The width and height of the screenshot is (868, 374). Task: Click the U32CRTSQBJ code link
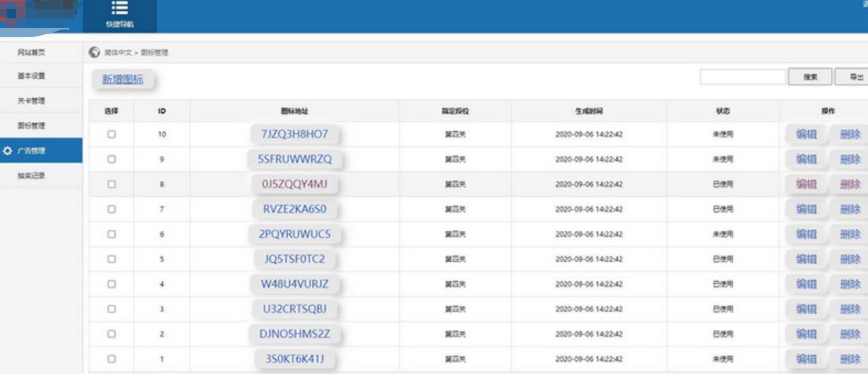click(295, 309)
